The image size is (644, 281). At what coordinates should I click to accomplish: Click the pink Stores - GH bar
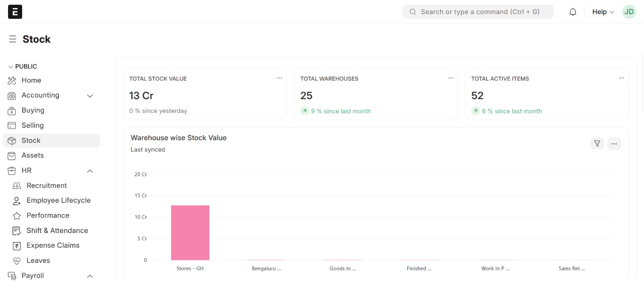[x=190, y=233]
